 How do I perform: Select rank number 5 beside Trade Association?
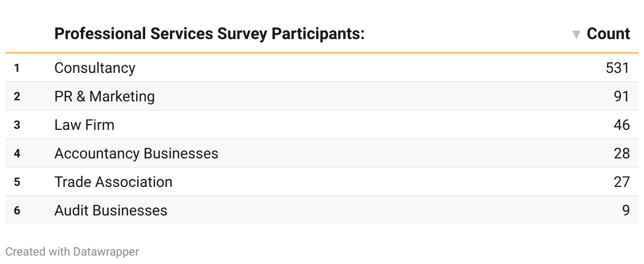point(17,182)
